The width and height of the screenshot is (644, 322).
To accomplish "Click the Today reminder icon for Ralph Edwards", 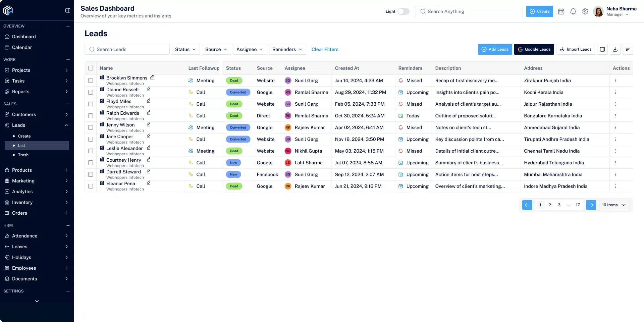I will 400,116.
